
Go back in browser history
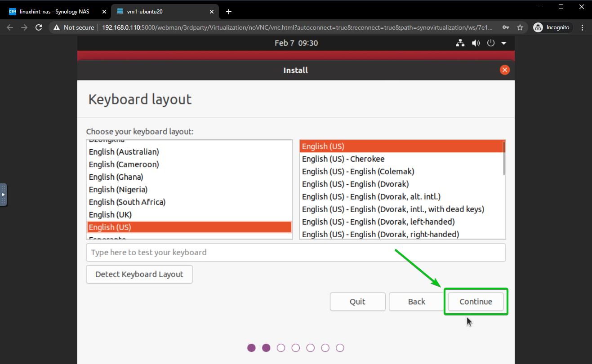pos(10,27)
